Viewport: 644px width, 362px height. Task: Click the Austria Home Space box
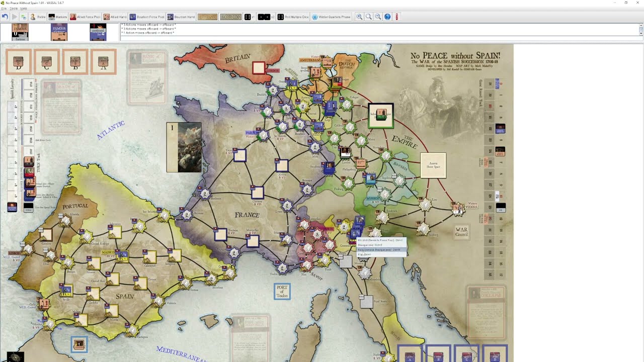[x=433, y=165]
